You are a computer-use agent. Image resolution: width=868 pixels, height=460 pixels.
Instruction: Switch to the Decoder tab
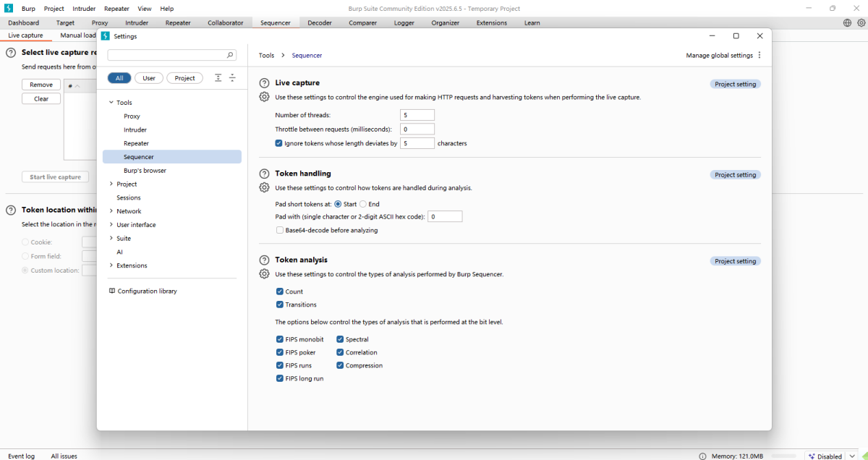[320, 22]
